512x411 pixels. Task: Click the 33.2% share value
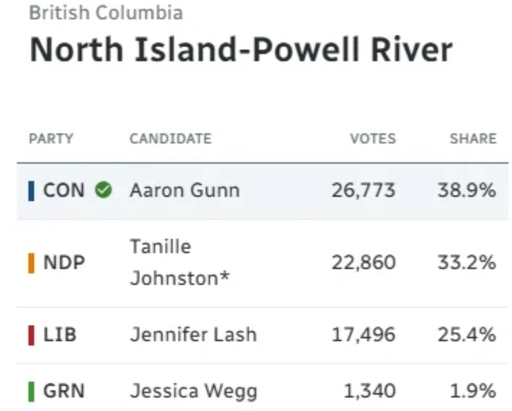(x=467, y=263)
